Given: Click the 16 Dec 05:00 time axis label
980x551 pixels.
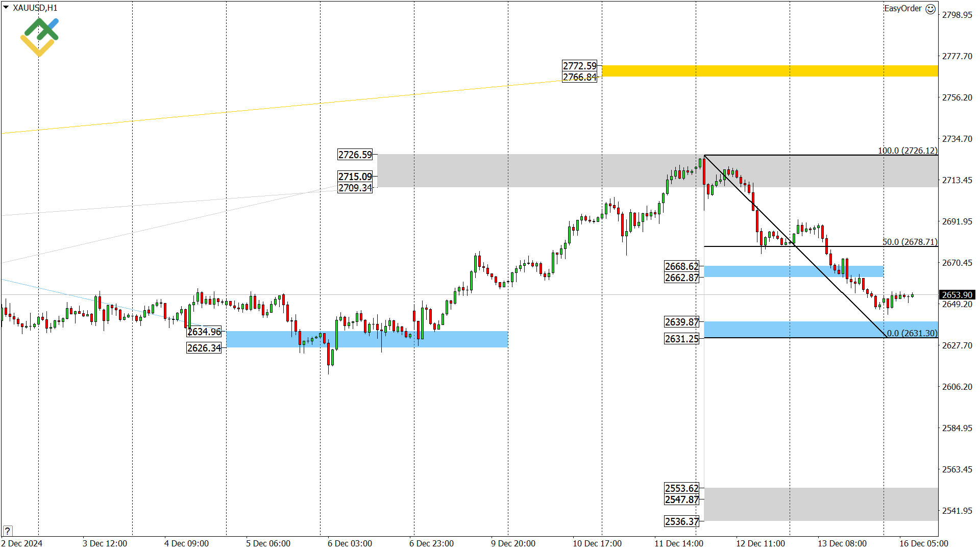Looking at the screenshot, I should (x=923, y=543).
